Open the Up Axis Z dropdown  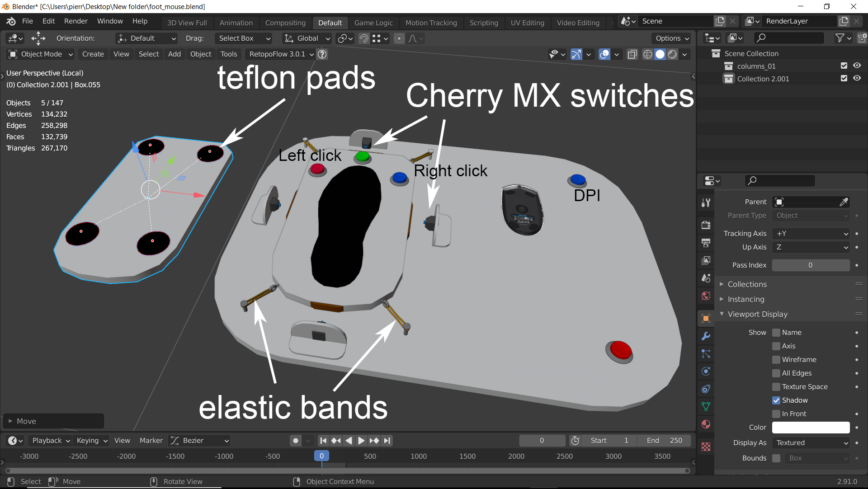coord(811,247)
